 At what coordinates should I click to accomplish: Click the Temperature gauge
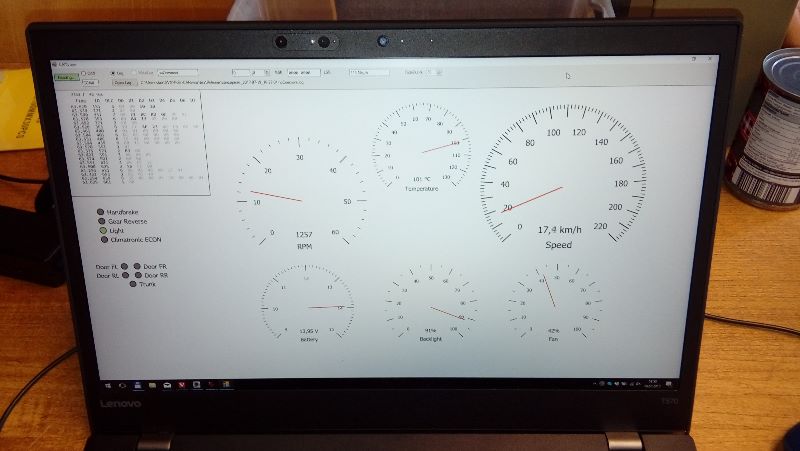pos(420,147)
